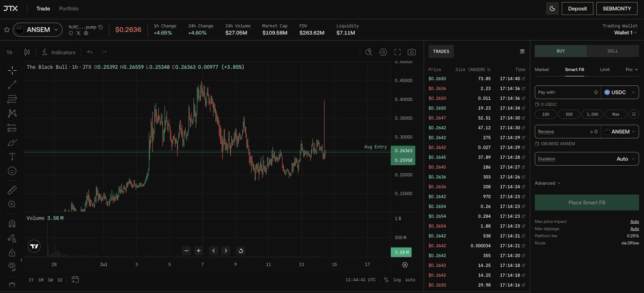Toggle stay in drawing mode

point(12,238)
